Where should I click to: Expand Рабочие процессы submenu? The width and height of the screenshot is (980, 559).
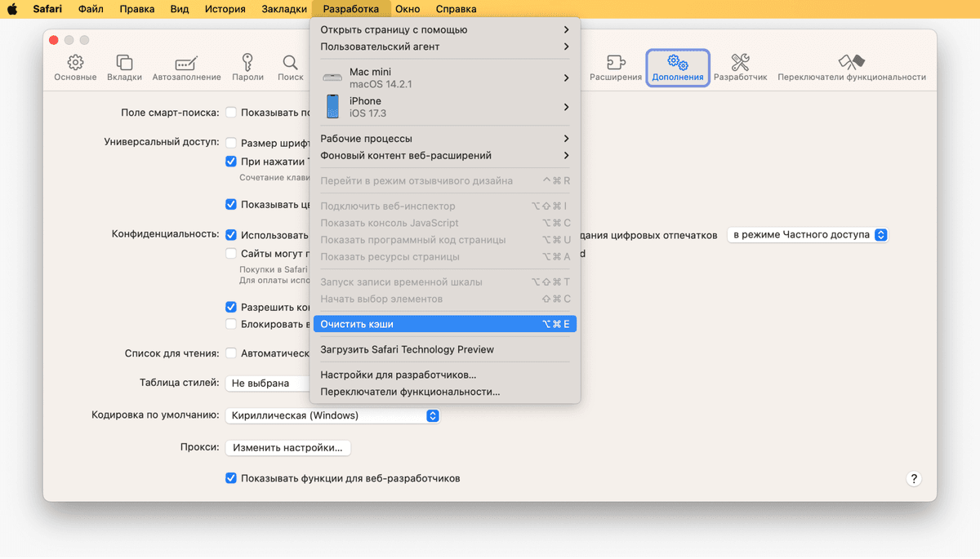[445, 139]
